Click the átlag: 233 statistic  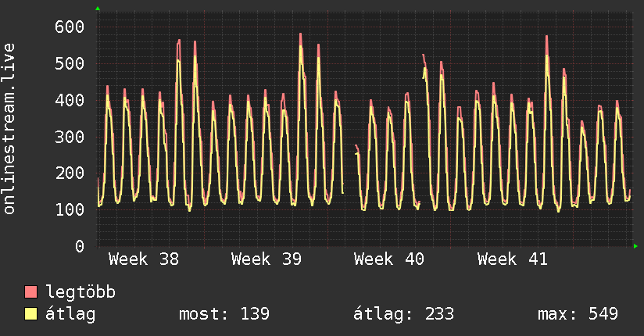click(404, 314)
